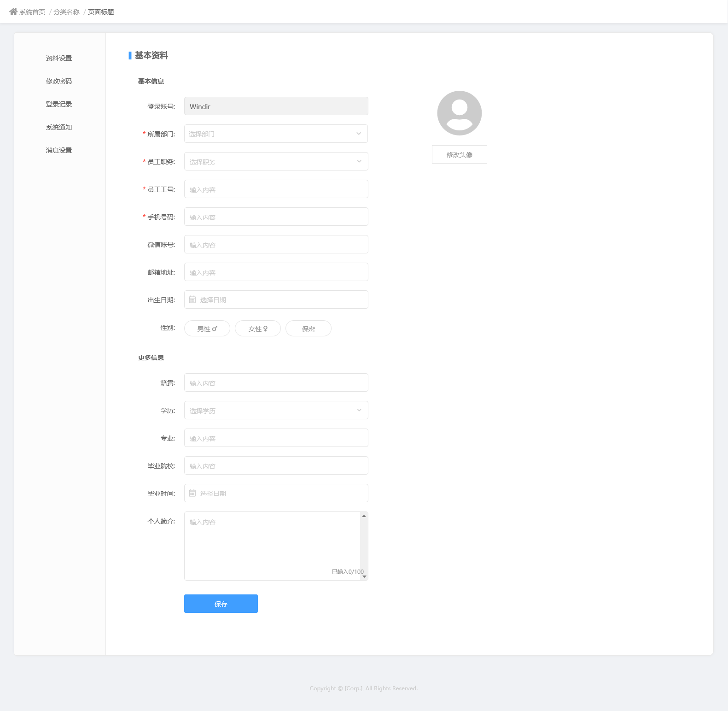Focus the 微信账号 input field
Screen dimensions: 728x711
click(x=276, y=244)
